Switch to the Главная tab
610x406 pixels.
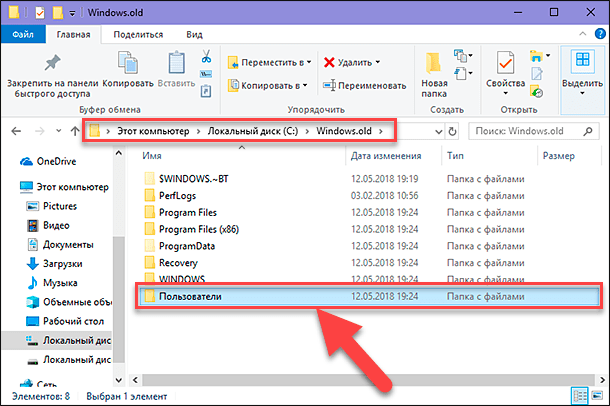click(73, 35)
